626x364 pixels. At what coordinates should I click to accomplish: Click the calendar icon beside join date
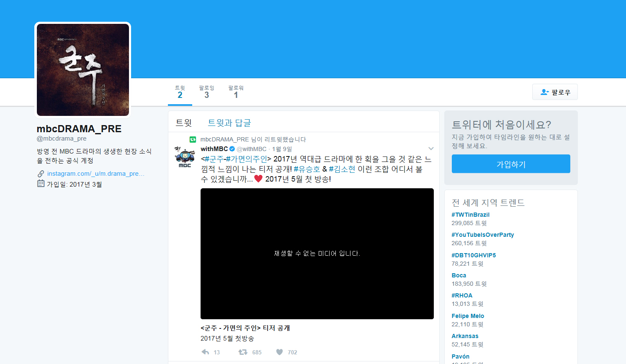coord(41,184)
